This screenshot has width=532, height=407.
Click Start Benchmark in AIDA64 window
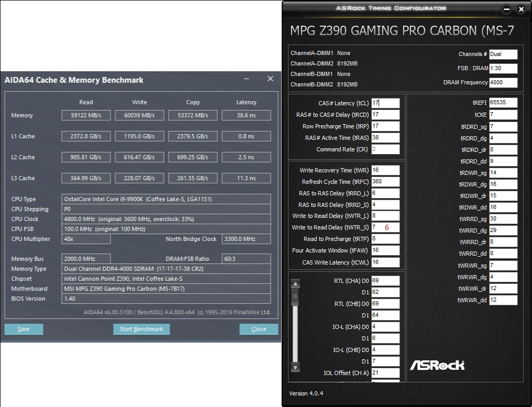click(141, 329)
